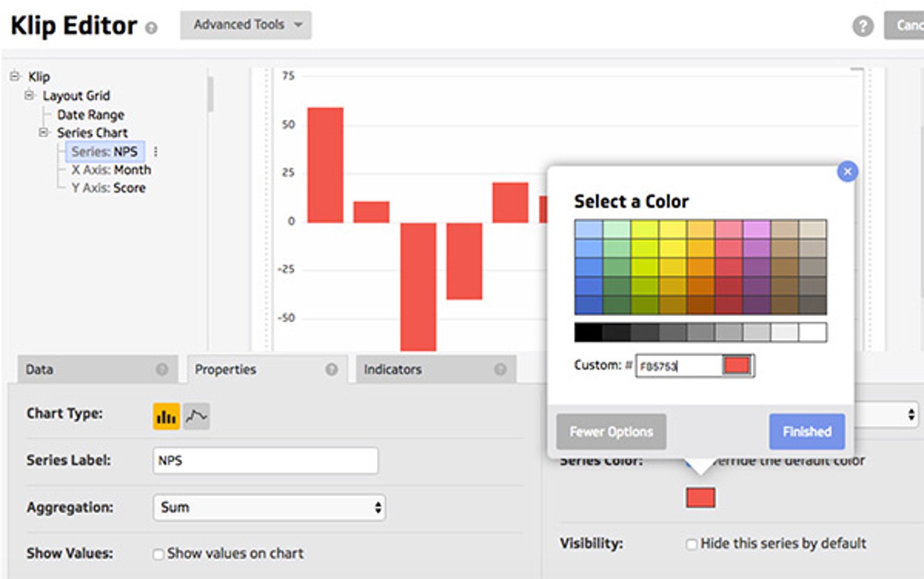Switch to the line chart type icon
Image resolution: width=924 pixels, height=579 pixels.
click(x=197, y=415)
